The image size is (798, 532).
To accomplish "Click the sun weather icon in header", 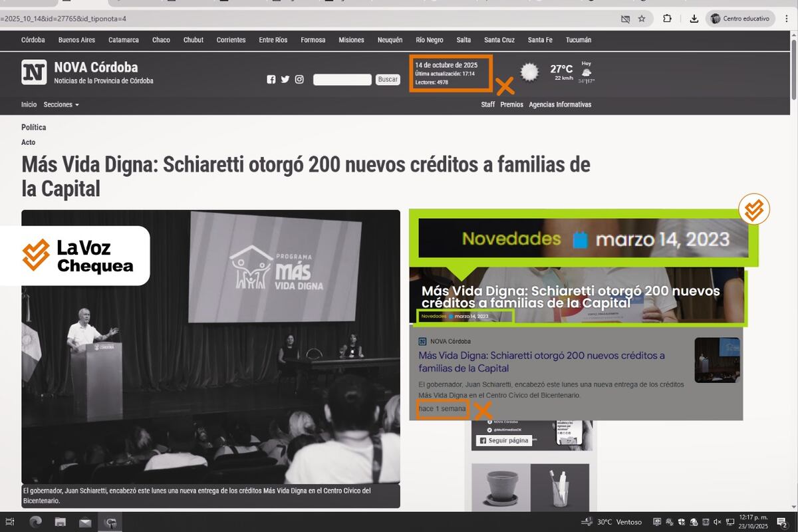I will [x=529, y=72].
